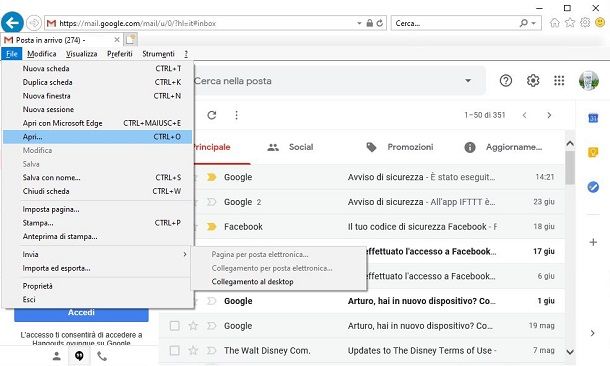Expand the Cerca search provider dropdown arrow
This screenshot has width=610, height=366.
coord(534,23)
